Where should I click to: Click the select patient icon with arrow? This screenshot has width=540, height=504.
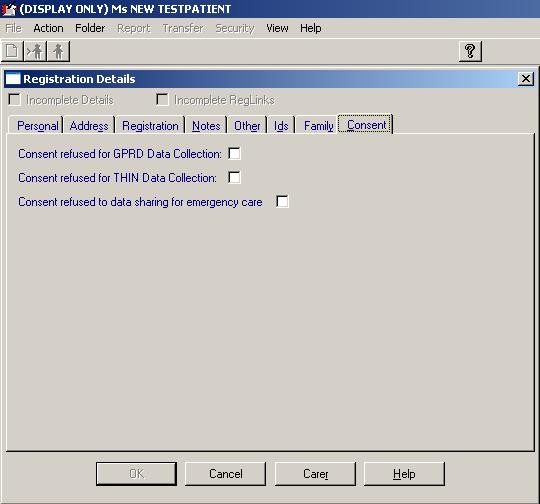(x=35, y=51)
